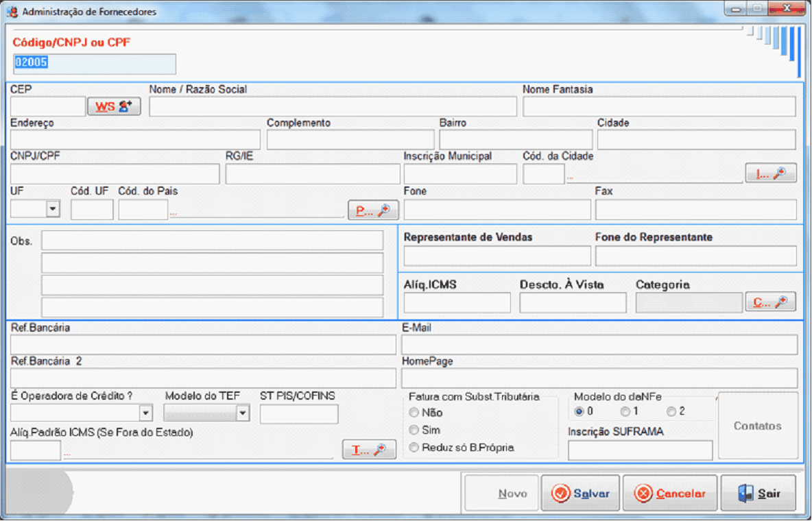The height and width of the screenshot is (521, 812).
Task: Select 'Sim' for Fatura com Subst.Tributária
Action: [x=414, y=430]
